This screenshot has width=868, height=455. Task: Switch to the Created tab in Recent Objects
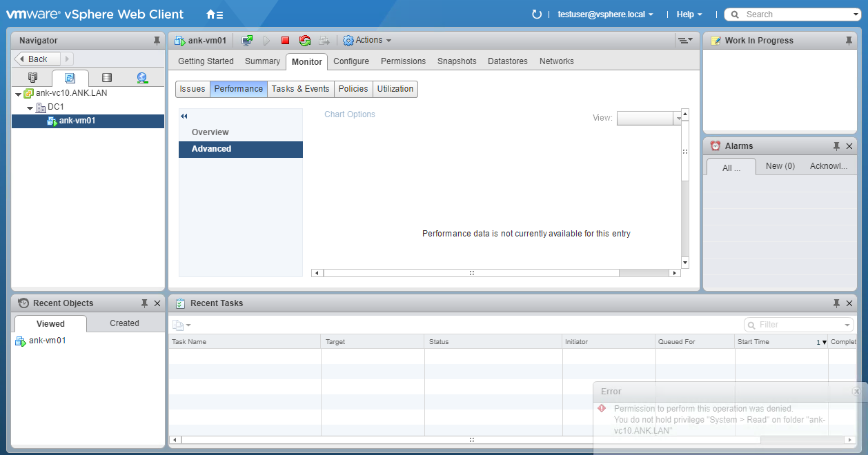124,323
